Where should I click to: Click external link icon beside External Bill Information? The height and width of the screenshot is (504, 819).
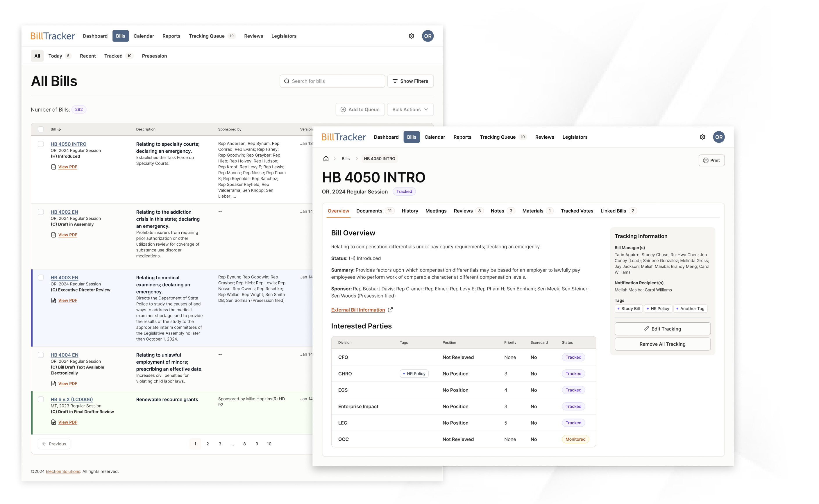coord(390,310)
